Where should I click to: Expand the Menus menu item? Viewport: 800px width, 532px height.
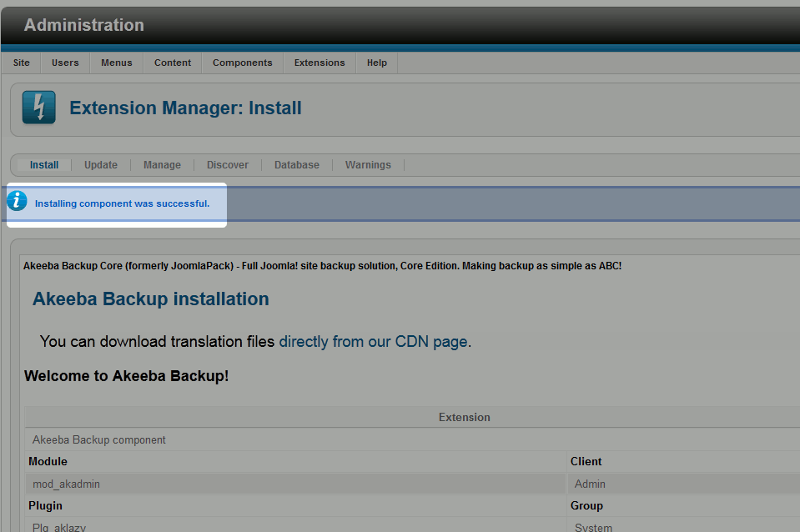(117, 63)
